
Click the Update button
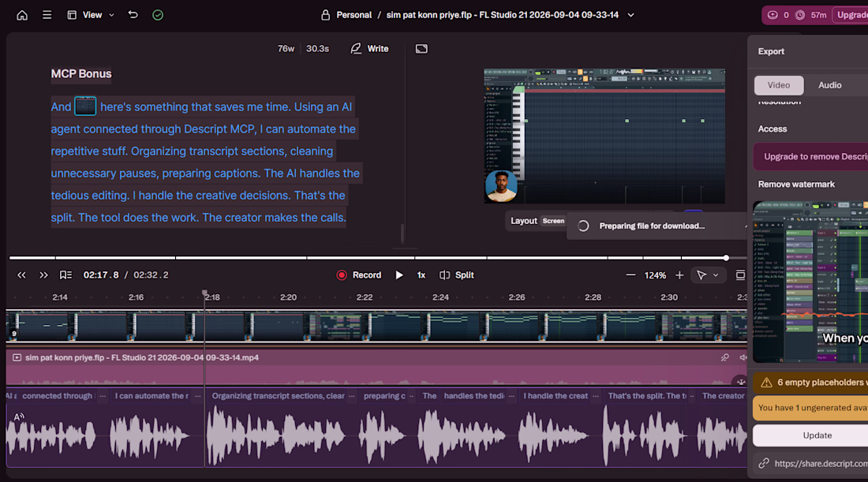(811, 435)
